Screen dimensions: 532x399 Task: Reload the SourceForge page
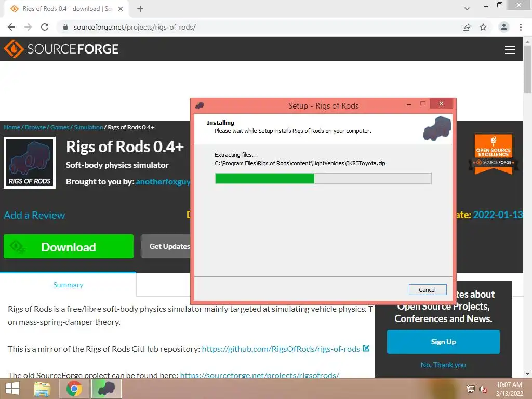coord(45,27)
